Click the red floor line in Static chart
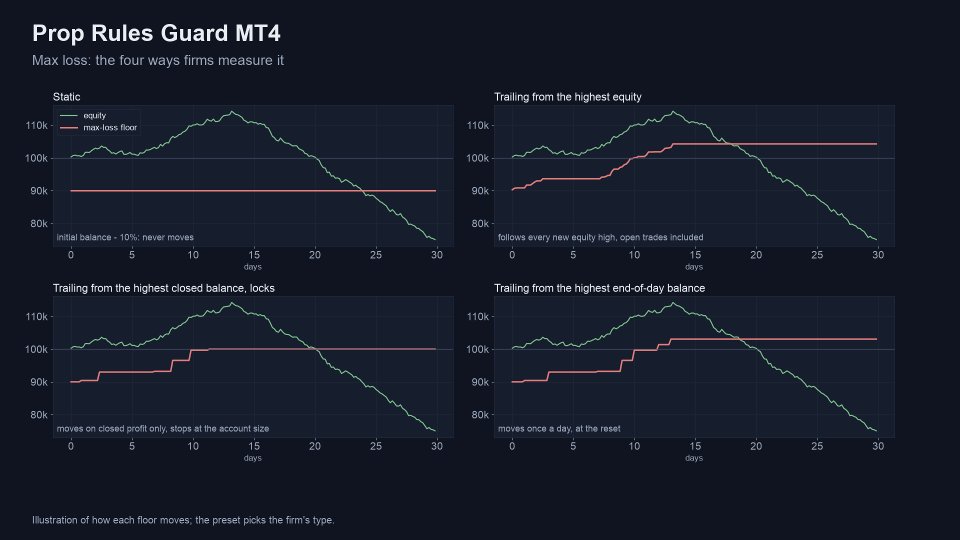960x540 pixels. [x=253, y=191]
